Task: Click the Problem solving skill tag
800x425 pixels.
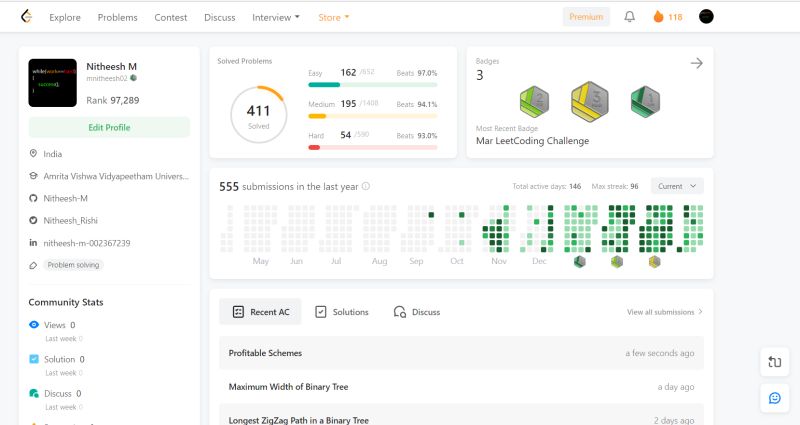Action: (73, 265)
